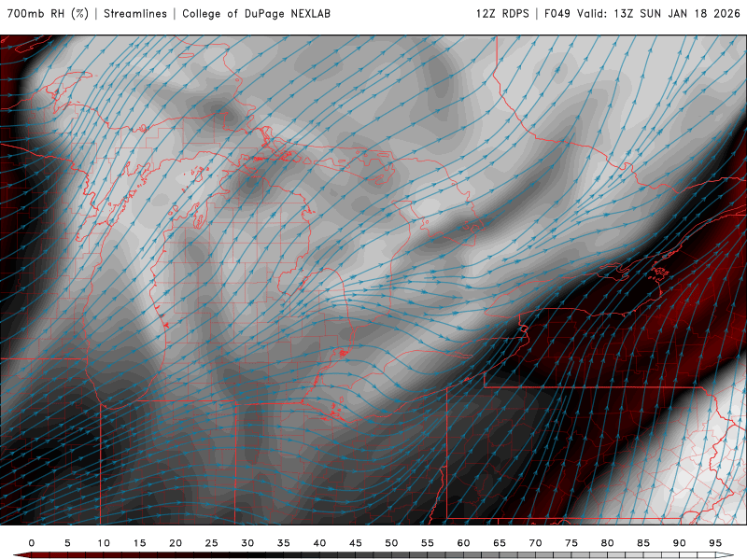Click the '10' label on the legend

point(104,543)
